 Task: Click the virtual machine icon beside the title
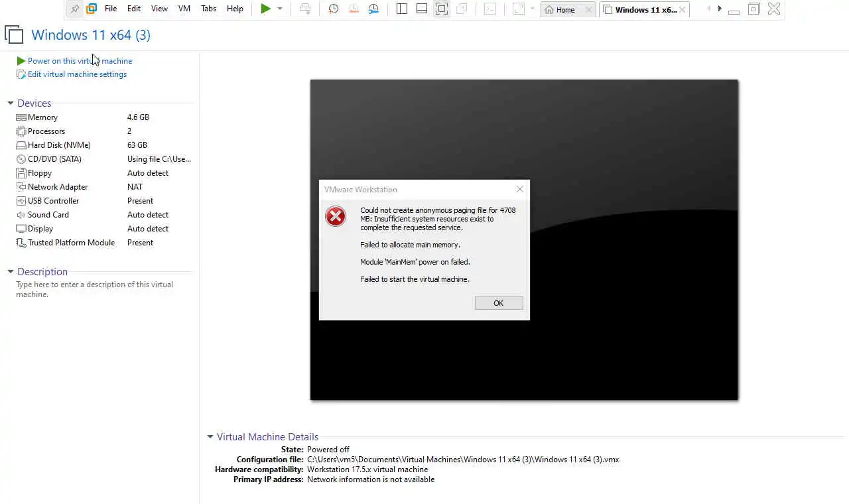[14, 35]
